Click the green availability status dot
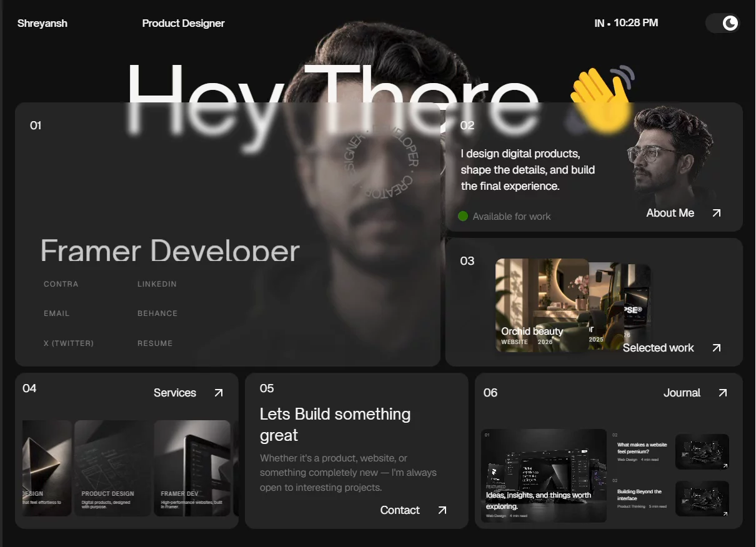This screenshot has height=547, width=756. click(463, 216)
